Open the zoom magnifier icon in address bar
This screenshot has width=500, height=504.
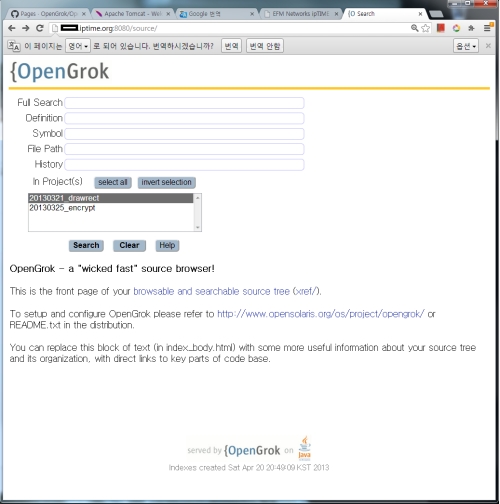point(414,28)
